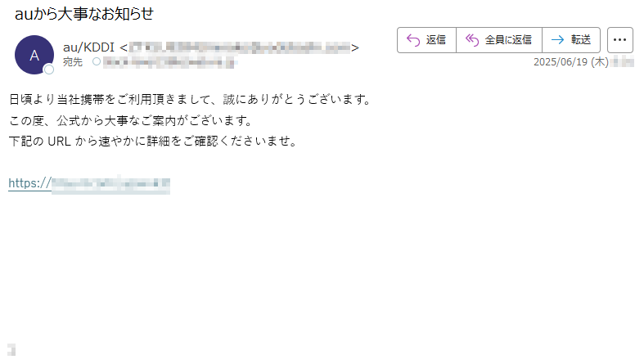Viewport: 635px width, 364px height.
Task: Click the 宛先 recipient label
Action: pos(73,62)
